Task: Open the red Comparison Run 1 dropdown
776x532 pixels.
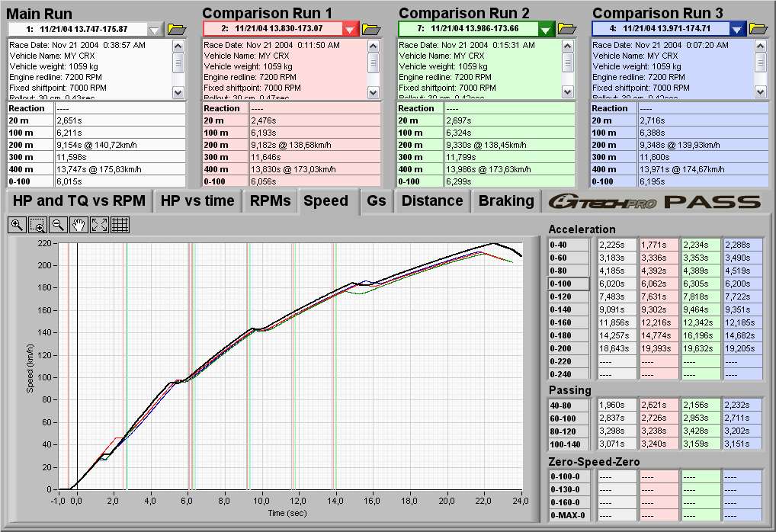Action: pos(350,29)
